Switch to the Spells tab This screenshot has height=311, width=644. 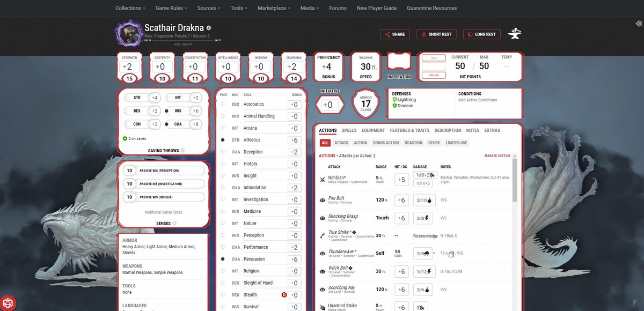tap(349, 130)
